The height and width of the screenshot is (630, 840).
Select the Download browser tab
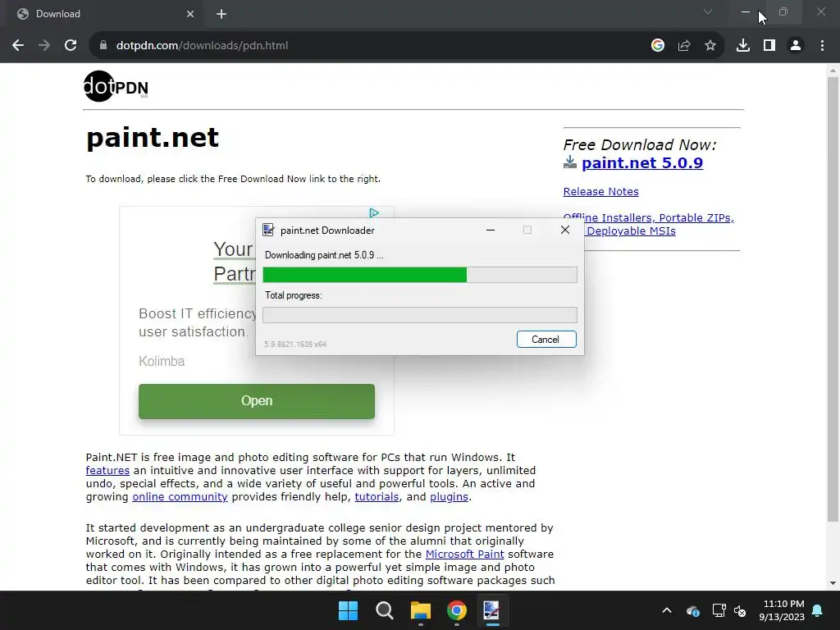click(x=104, y=14)
